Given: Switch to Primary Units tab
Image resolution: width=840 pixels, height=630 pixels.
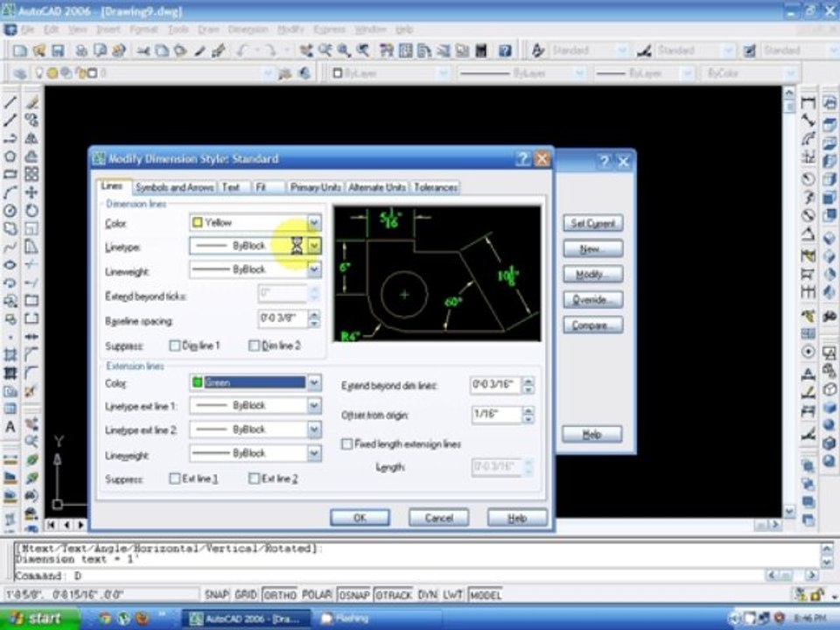Looking at the screenshot, I should (x=315, y=187).
